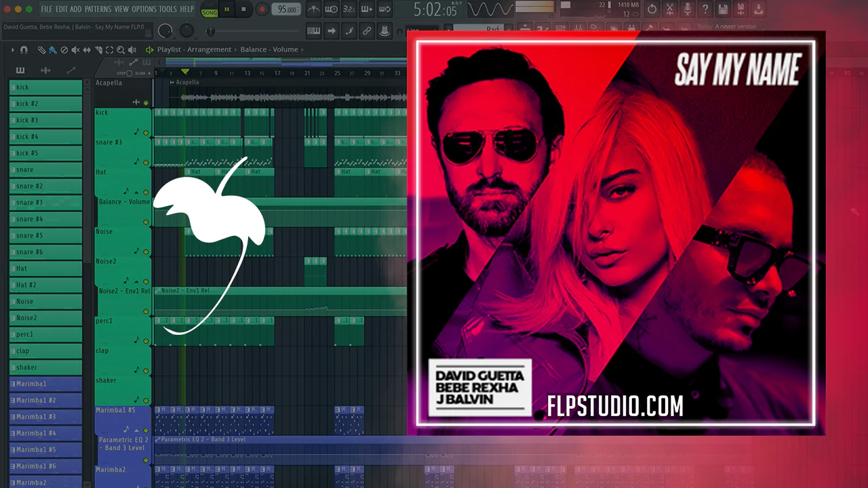Select the Paint brush tool

tap(52, 49)
